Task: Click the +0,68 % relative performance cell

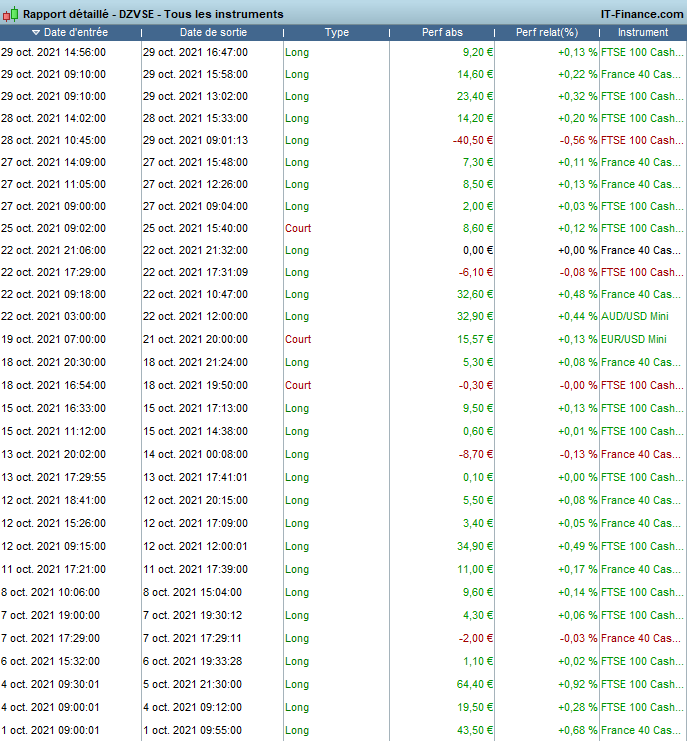Action: (578, 731)
